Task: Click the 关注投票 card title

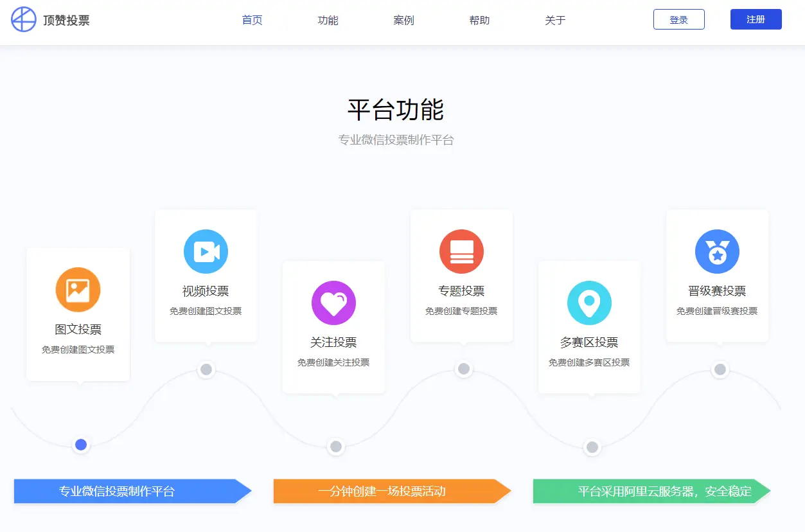Action: click(333, 342)
